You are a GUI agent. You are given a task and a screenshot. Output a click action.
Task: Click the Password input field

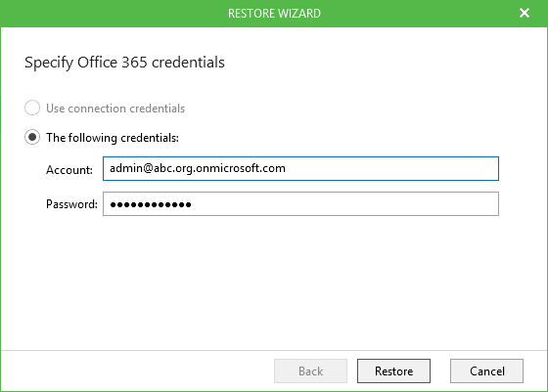tap(300, 204)
